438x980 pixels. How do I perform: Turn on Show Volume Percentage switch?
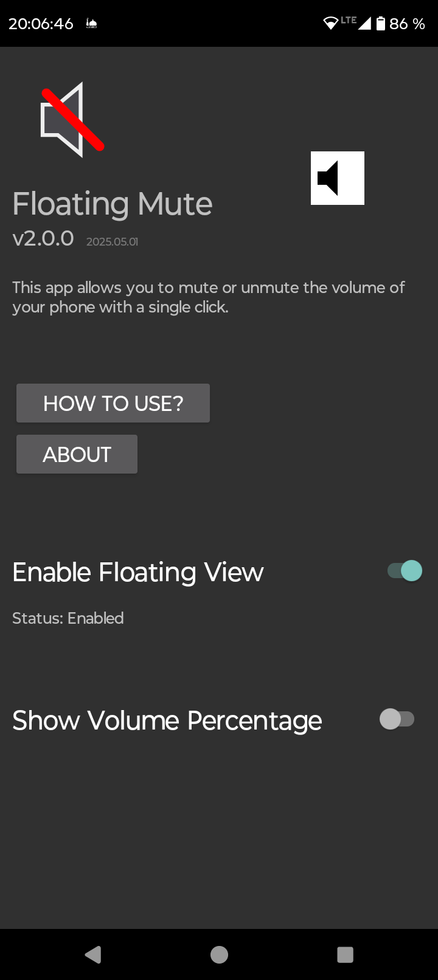pos(397,719)
